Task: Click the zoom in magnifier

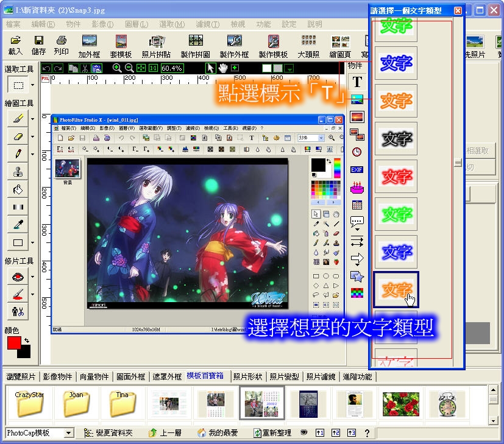Action: click(117, 68)
